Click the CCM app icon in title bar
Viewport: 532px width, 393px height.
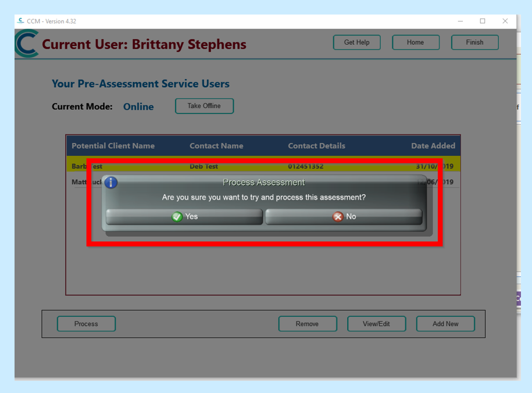[x=21, y=21]
